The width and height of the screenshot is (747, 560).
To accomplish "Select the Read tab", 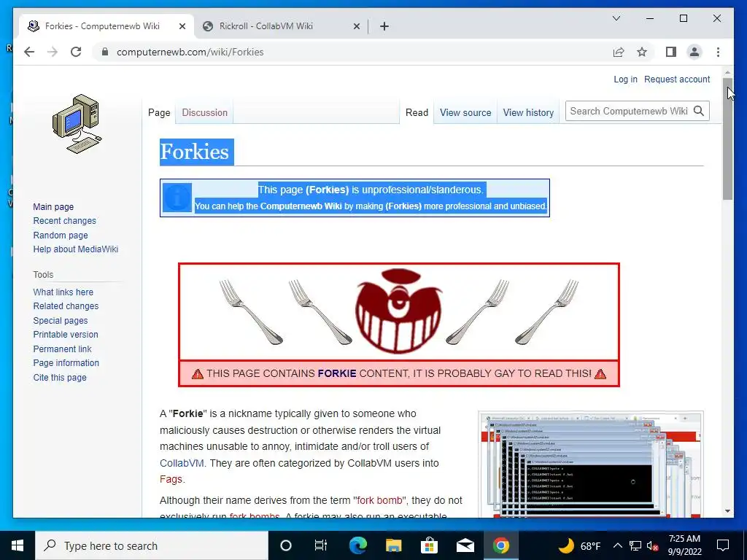I will (x=417, y=112).
